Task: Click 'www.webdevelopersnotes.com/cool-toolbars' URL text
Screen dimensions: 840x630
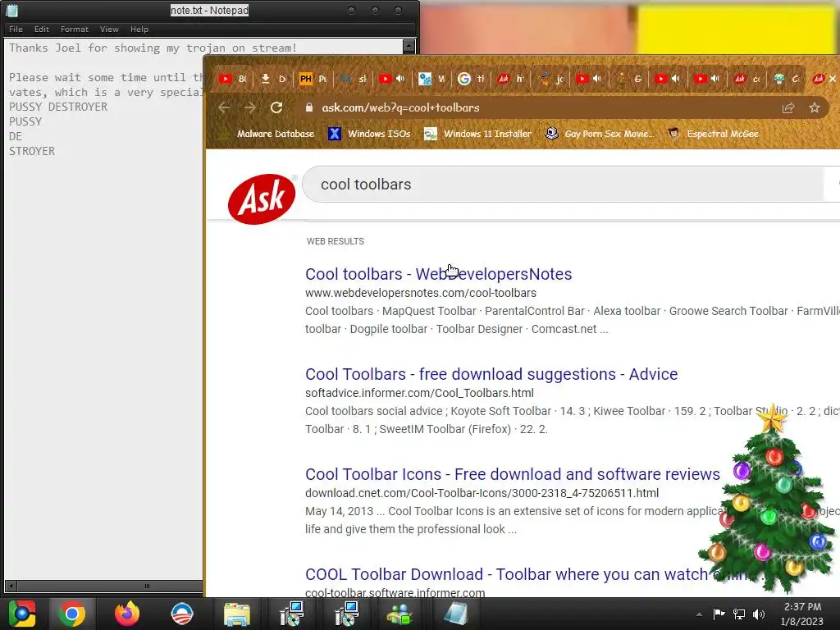Action: point(421,293)
